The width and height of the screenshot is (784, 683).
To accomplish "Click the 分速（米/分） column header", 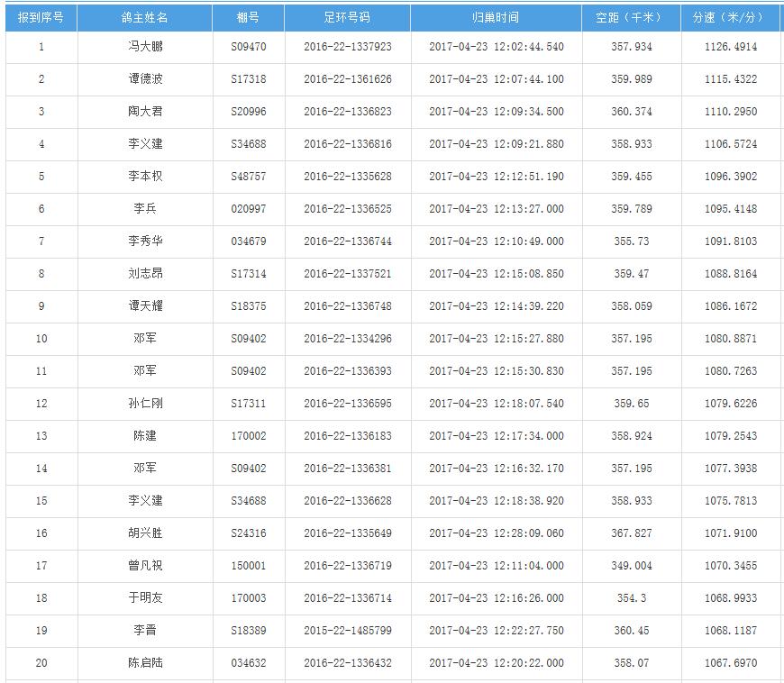I will click(x=728, y=18).
